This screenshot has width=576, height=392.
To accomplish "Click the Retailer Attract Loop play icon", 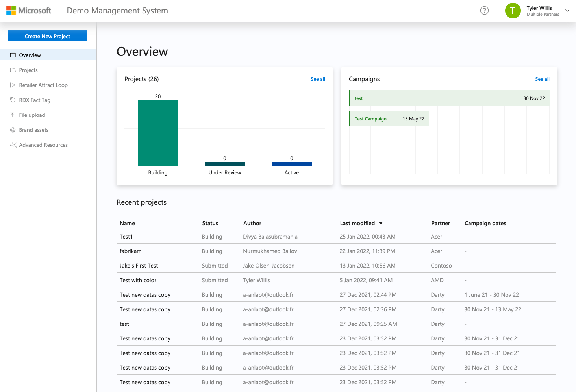I will click(13, 85).
